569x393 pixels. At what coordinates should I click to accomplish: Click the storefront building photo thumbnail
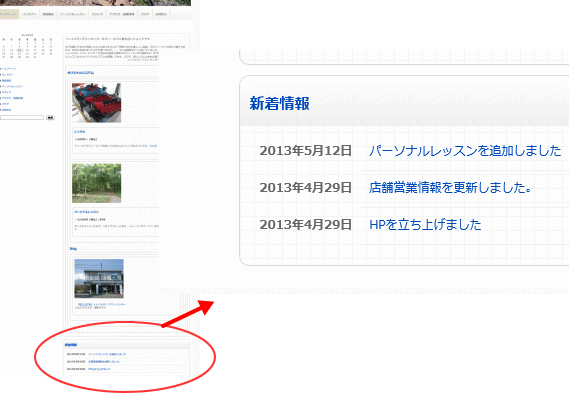tap(99, 278)
